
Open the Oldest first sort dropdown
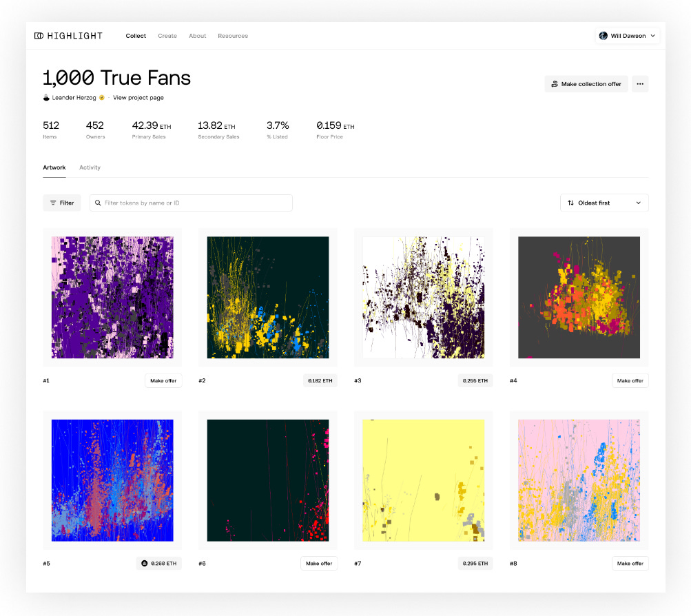tap(604, 203)
